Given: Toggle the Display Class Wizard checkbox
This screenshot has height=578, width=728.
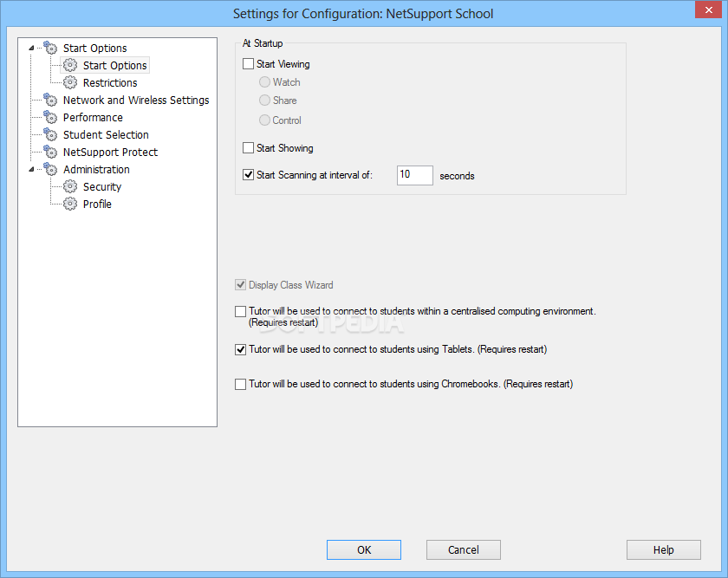Looking at the screenshot, I should 241,284.
